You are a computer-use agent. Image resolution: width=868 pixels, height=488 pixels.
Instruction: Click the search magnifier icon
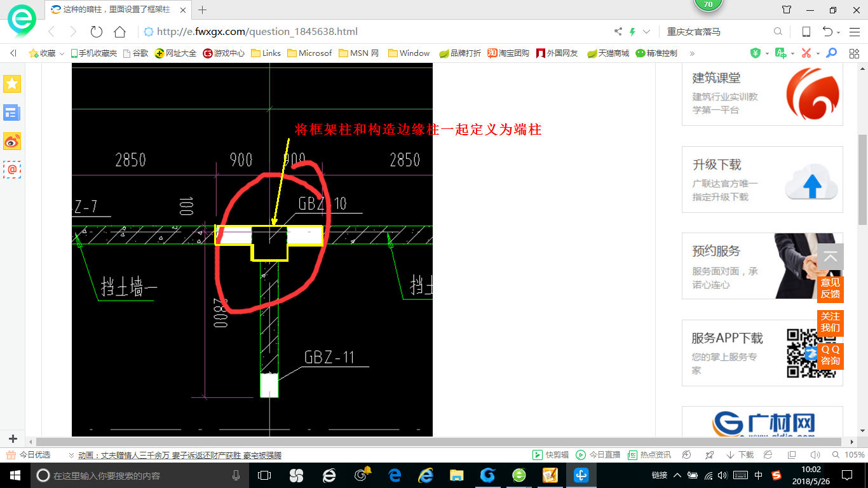778,32
